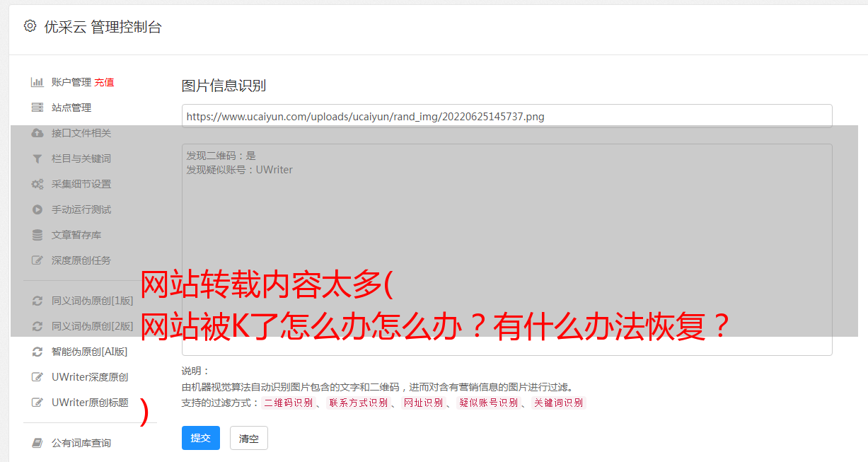Open 公有词库查询 page
Image resolution: width=868 pixels, height=462 pixels.
click(81, 443)
